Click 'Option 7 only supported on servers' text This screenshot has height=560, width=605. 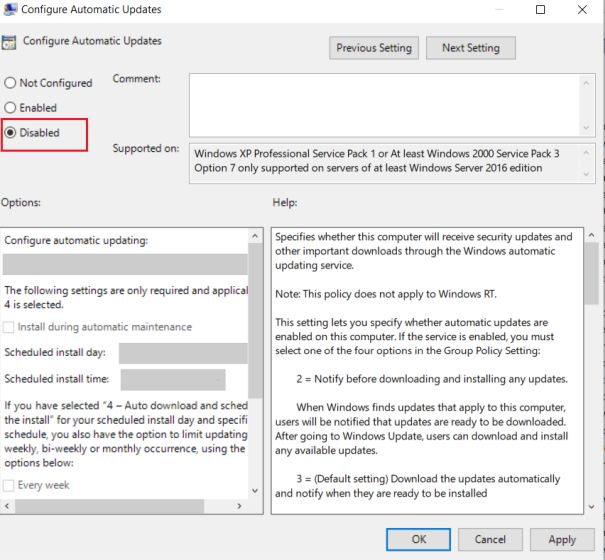tap(368, 168)
